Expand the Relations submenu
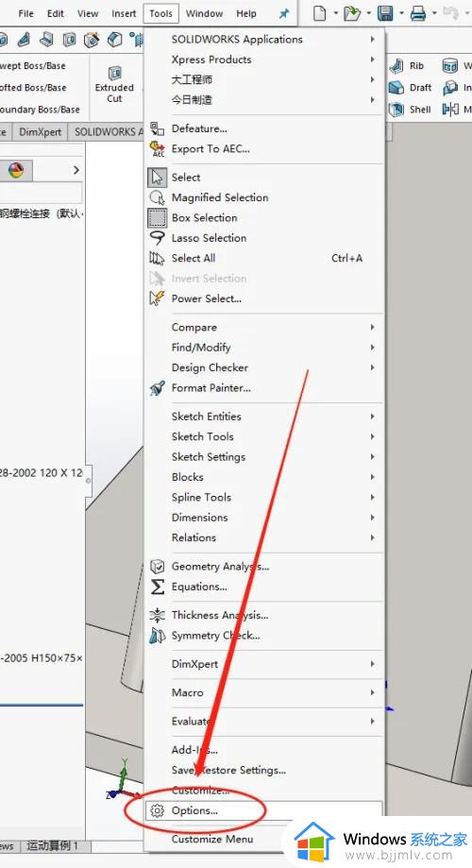This screenshot has height=868, width=472. [264, 537]
